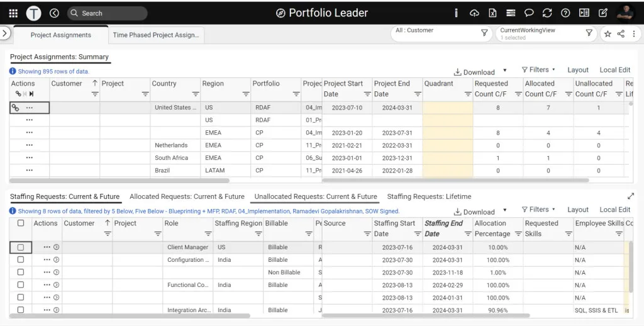This screenshot has width=644, height=326.
Task: Check the Non Billable row checkbox
Action: click(21, 272)
